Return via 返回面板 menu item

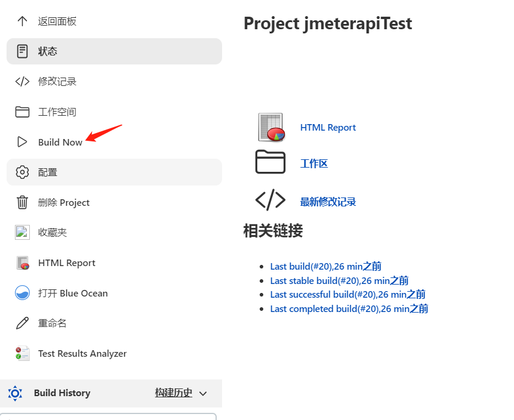pyautogui.click(x=57, y=21)
